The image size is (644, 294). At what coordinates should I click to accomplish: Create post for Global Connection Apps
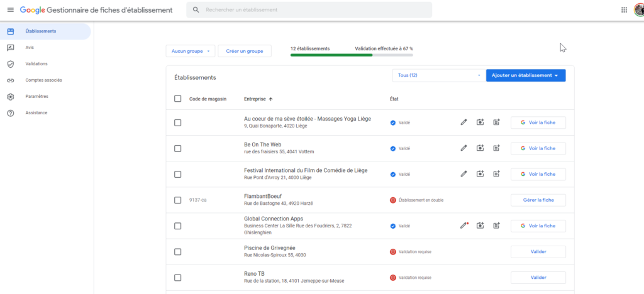click(497, 226)
